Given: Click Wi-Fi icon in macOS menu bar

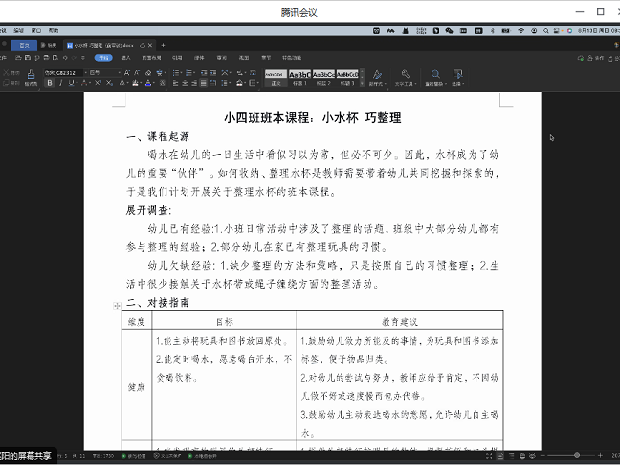Looking at the screenshot, I should [521, 30].
